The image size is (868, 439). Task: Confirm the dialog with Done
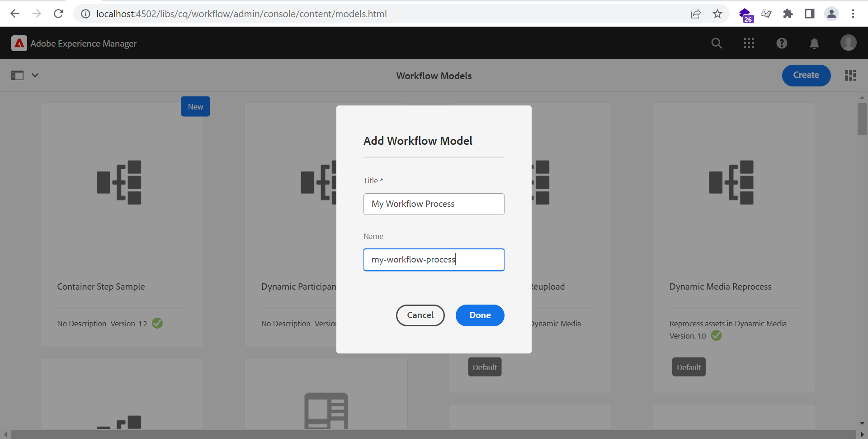pos(480,315)
